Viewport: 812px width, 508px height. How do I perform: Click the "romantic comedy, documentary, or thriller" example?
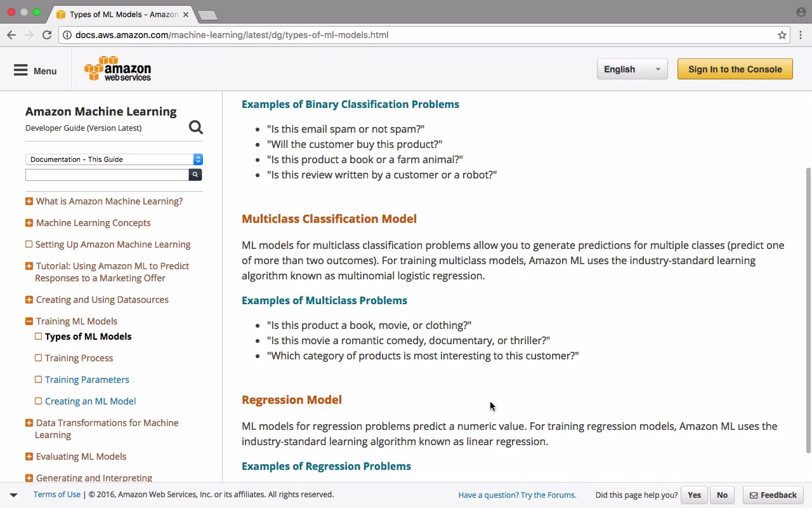pyautogui.click(x=409, y=341)
